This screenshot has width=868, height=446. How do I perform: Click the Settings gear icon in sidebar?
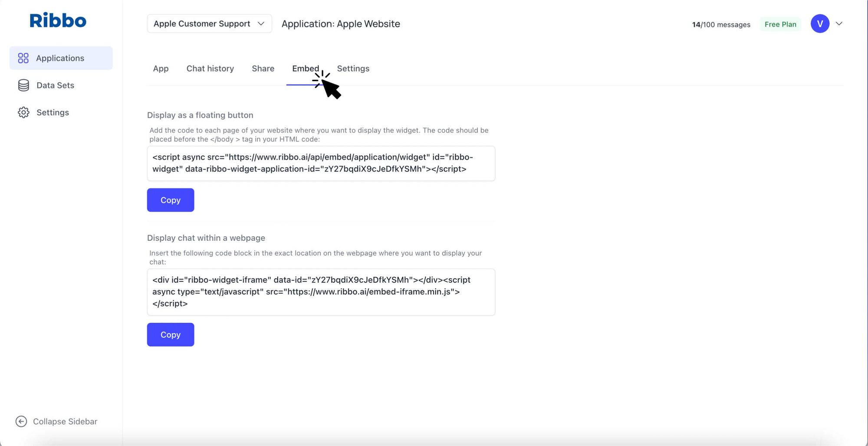click(x=23, y=112)
